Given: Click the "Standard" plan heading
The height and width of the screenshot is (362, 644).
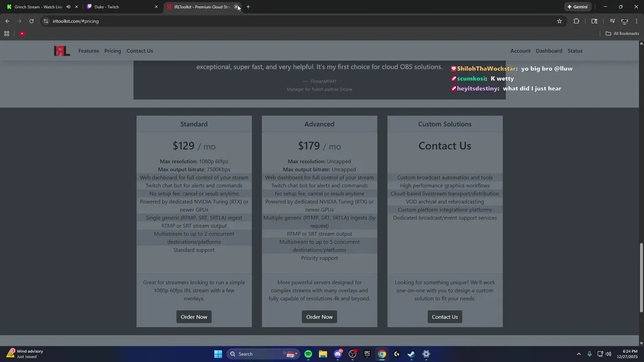Looking at the screenshot, I should pos(194,124).
